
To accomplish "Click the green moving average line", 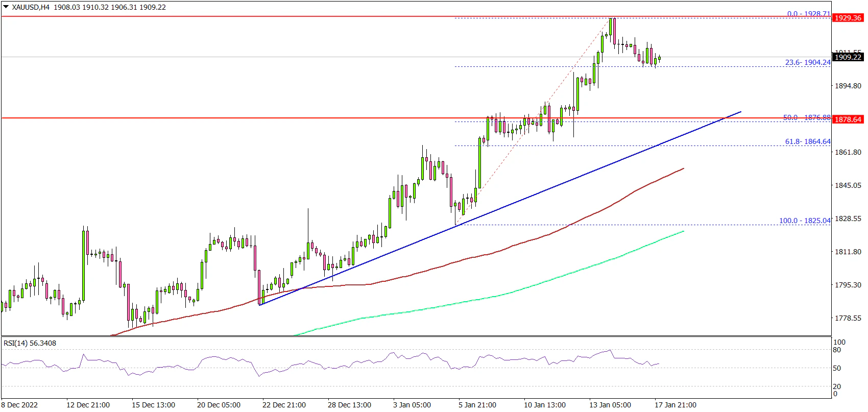I will (511, 288).
